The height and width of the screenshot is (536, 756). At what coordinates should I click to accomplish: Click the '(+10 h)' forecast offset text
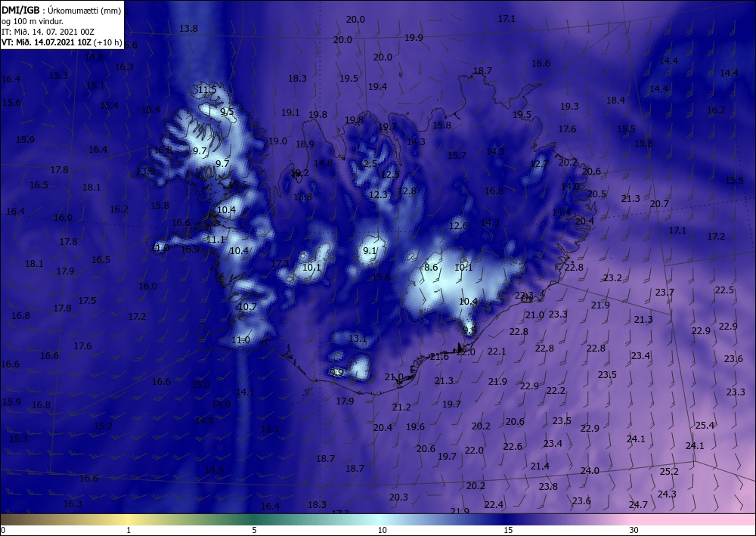pos(108,42)
